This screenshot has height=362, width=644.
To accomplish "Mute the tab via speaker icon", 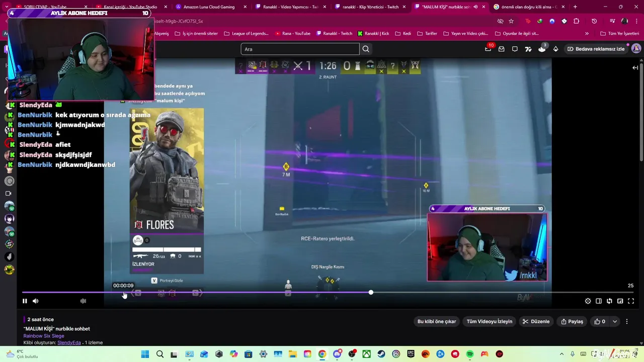I will click(475, 7).
